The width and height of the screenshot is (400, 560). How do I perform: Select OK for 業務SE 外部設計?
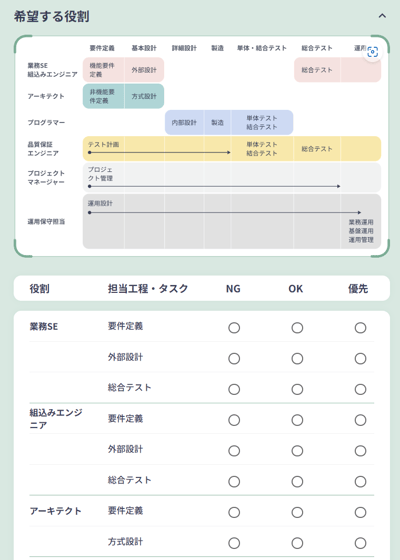pos(297,359)
